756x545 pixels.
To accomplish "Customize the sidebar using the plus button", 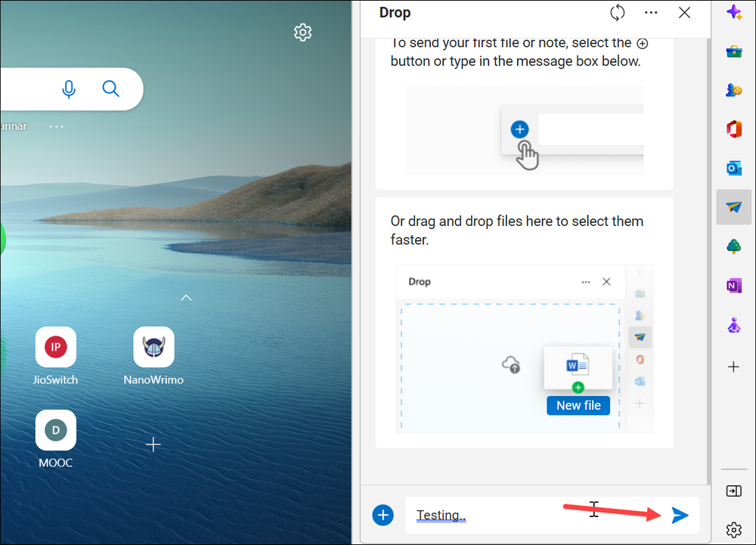I will point(734,367).
